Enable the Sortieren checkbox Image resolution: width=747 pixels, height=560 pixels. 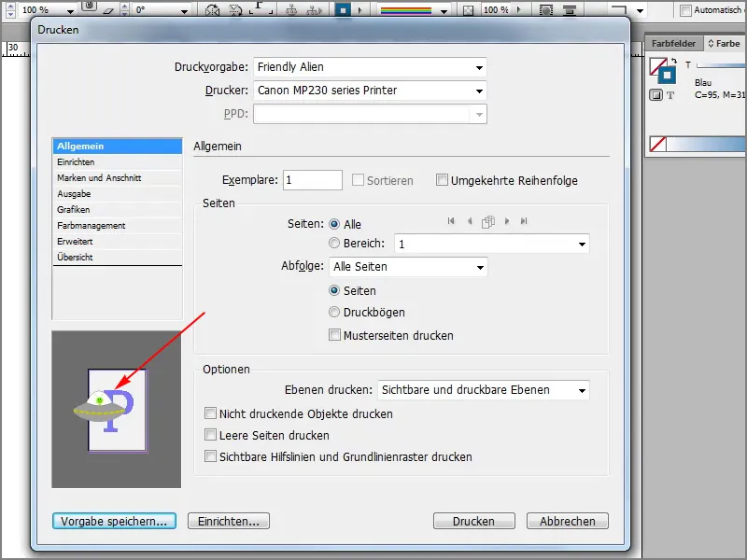tap(358, 180)
